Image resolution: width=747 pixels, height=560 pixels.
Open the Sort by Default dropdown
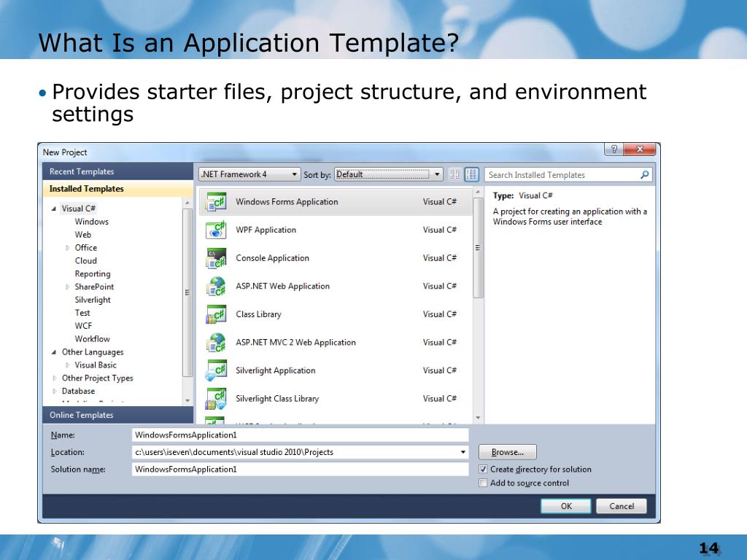tap(389, 174)
